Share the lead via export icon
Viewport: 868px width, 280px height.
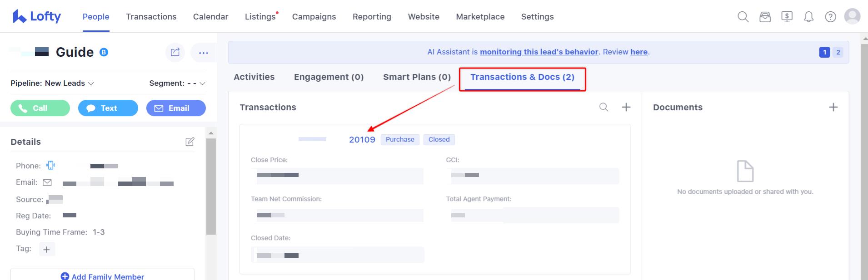click(175, 52)
